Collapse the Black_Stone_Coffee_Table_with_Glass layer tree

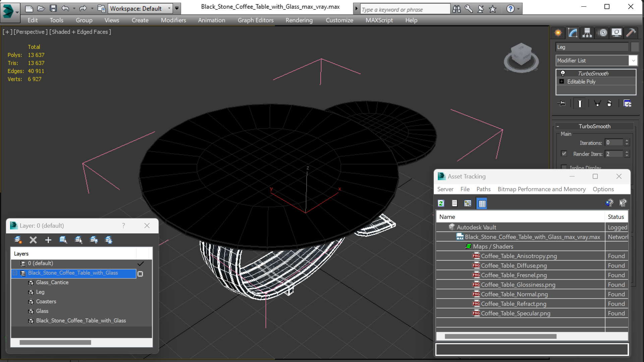pyautogui.click(x=15, y=273)
